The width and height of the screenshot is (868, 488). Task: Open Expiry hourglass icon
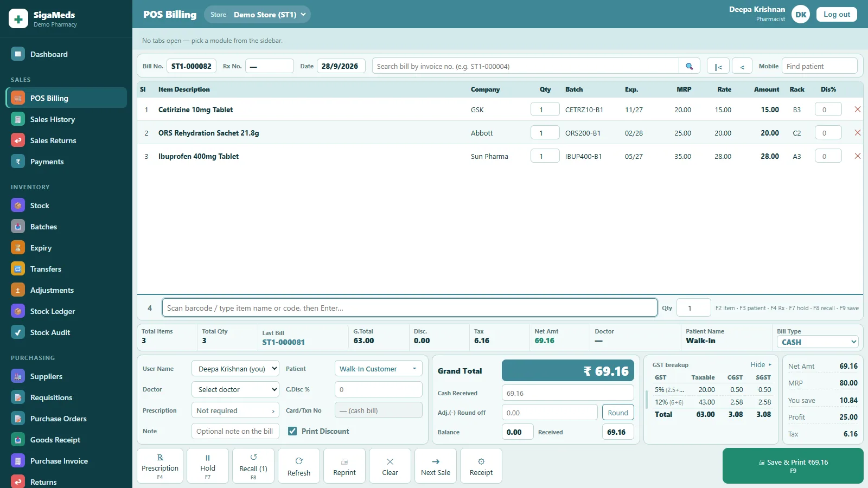click(x=18, y=248)
